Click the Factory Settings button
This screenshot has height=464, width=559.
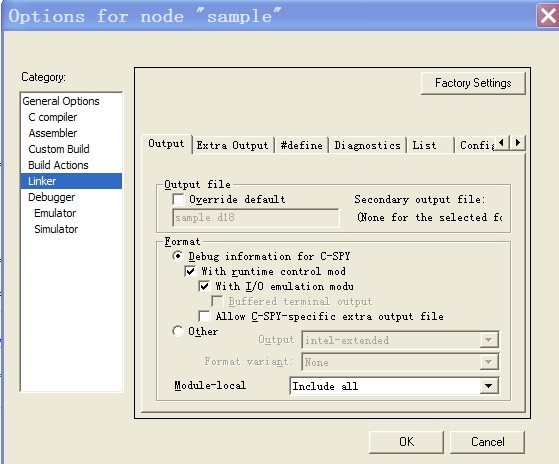[473, 83]
